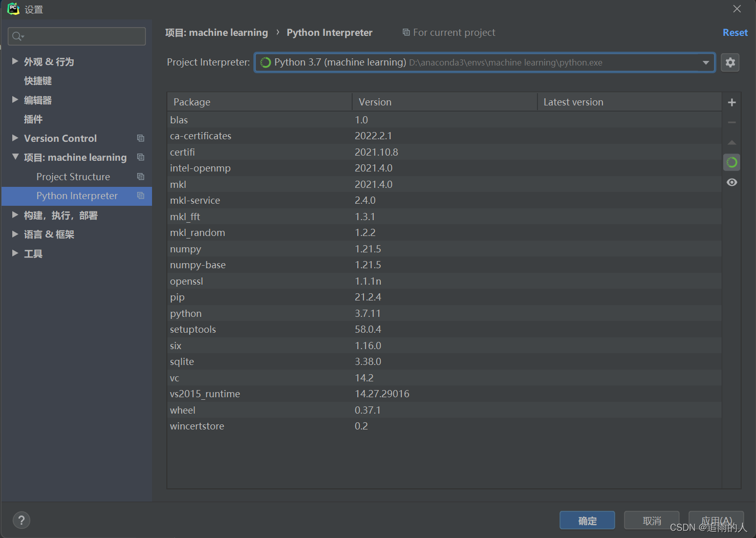Select the pip package row
Image resolution: width=756 pixels, height=538 pixels.
[444, 297]
